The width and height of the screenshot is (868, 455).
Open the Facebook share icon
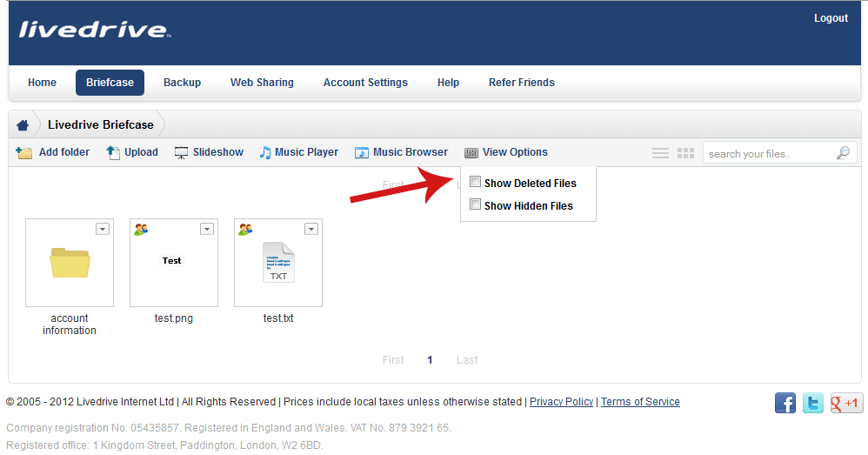[x=785, y=403]
